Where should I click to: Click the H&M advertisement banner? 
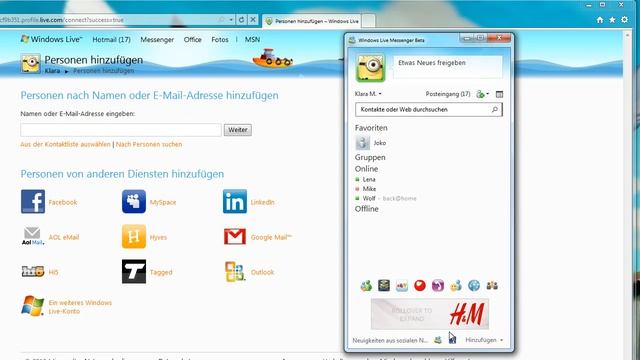(430, 314)
